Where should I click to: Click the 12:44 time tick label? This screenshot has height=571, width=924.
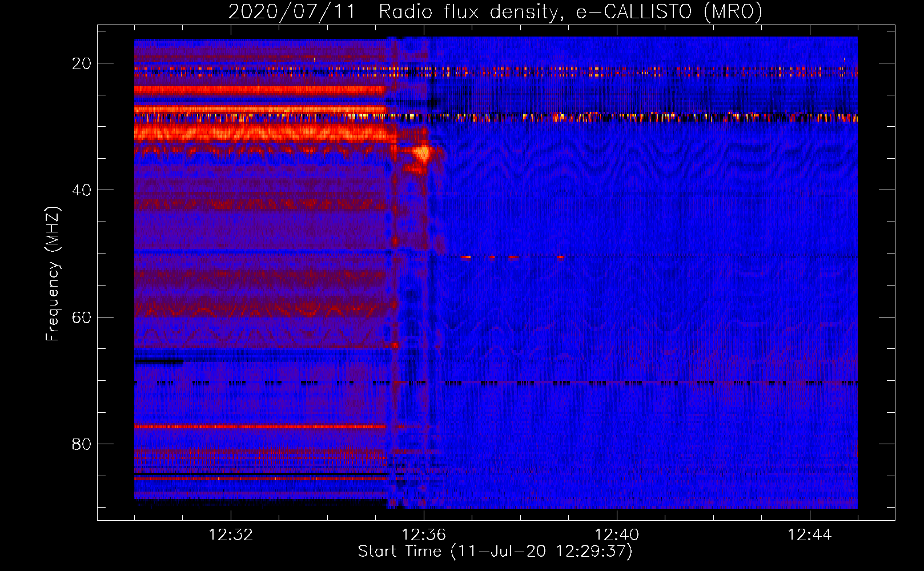(810, 534)
